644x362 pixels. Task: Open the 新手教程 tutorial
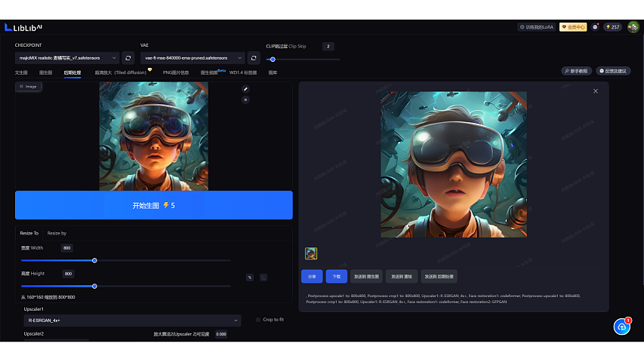tap(576, 71)
